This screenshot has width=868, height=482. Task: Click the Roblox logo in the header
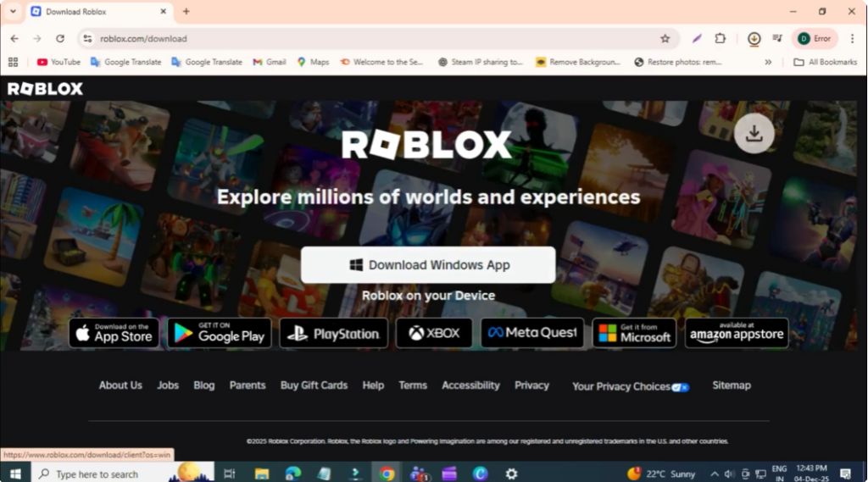coord(45,89)
